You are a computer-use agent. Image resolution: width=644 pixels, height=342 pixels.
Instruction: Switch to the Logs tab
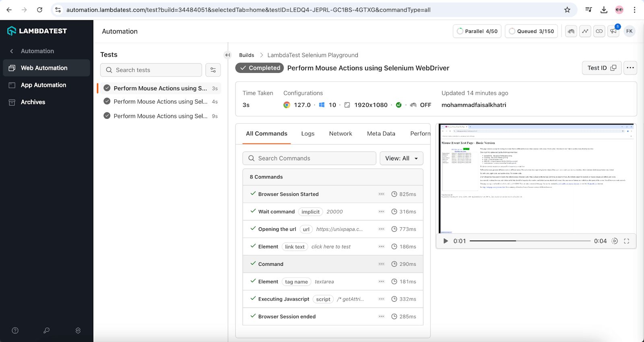(308, 134)
